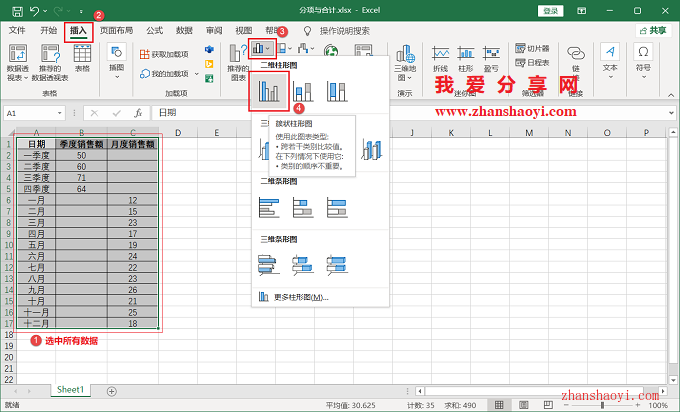Switch to Normal view in status bar
The image size is (680, 412).
point(499,405)
